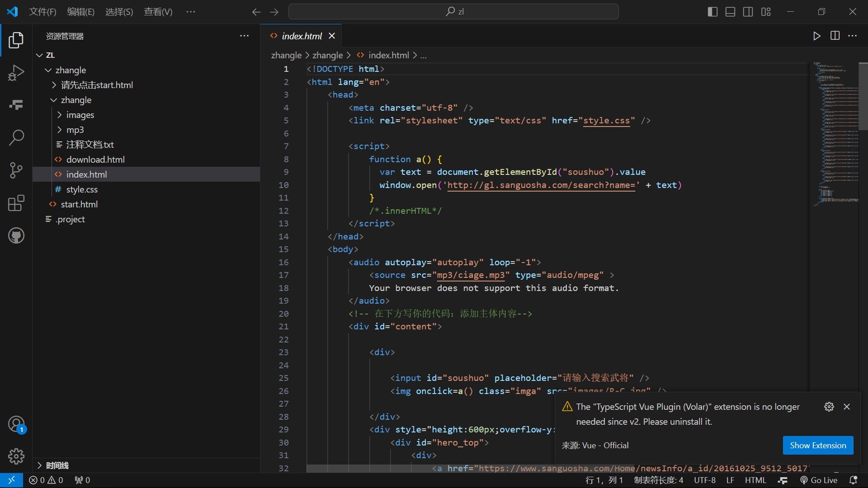Open the Extensions view

[16, 203]
